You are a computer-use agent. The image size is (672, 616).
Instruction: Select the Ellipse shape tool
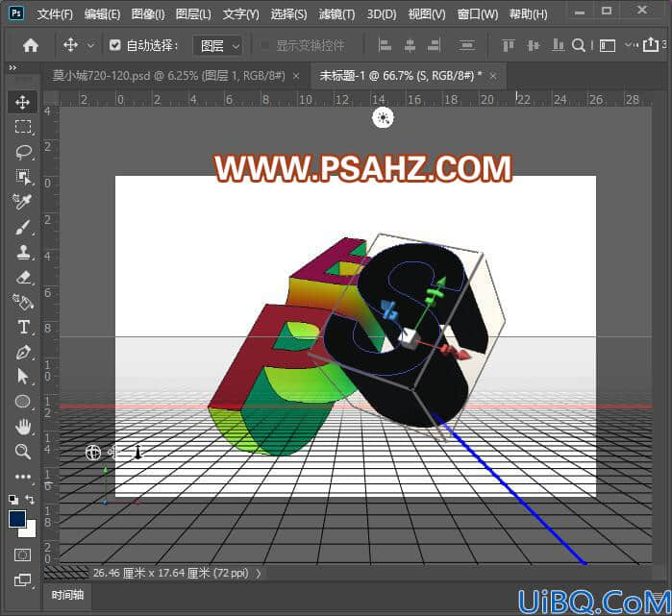(23, 402)
